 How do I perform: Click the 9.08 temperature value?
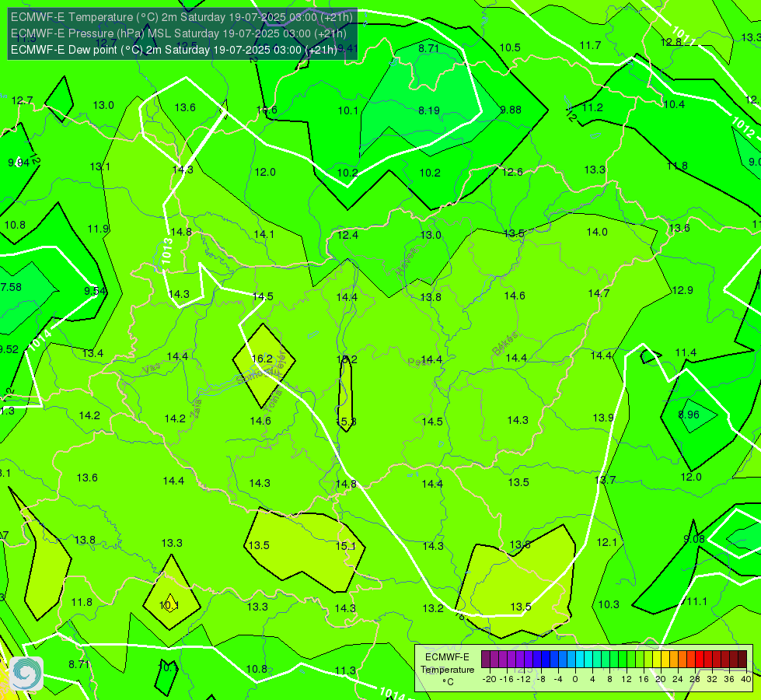click(x=694, y=539)
